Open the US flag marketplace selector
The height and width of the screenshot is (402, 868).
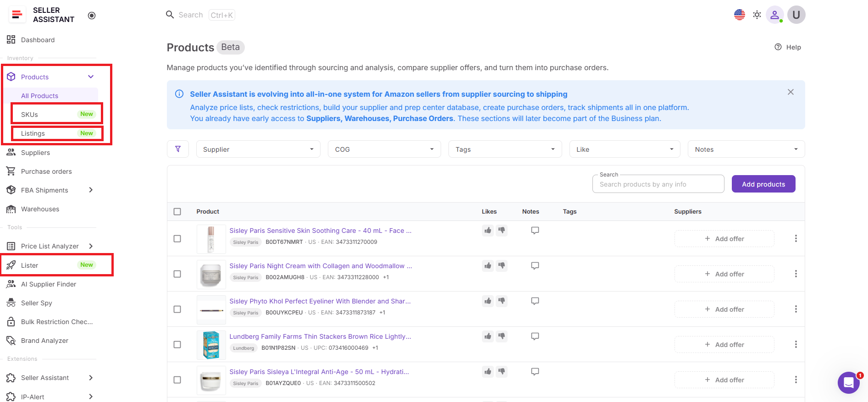739,15
